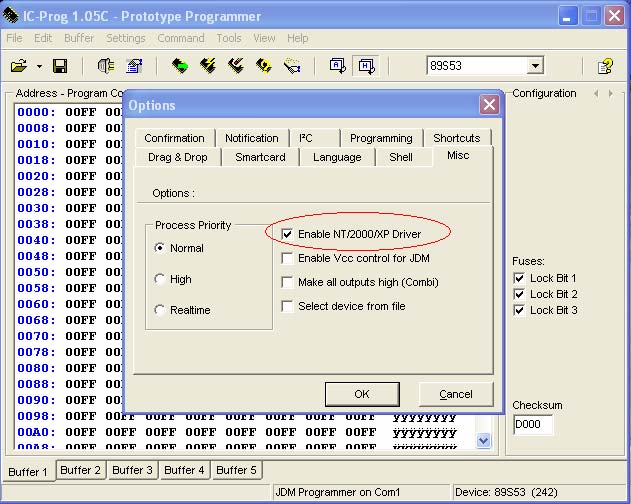The width and height of the screenshot is (631, 504).
Task: Click address 00A0 row label
Action: [x=36, y=432]
